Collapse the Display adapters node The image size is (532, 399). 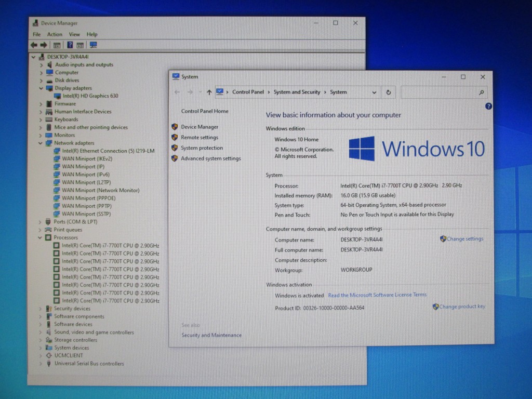point(41,88)
